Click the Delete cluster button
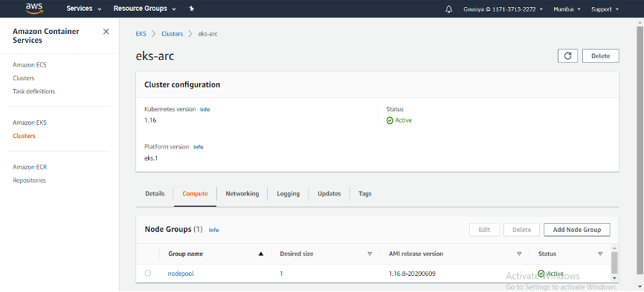This screenshot has width=644, height=292. click(x=601, y=56)
